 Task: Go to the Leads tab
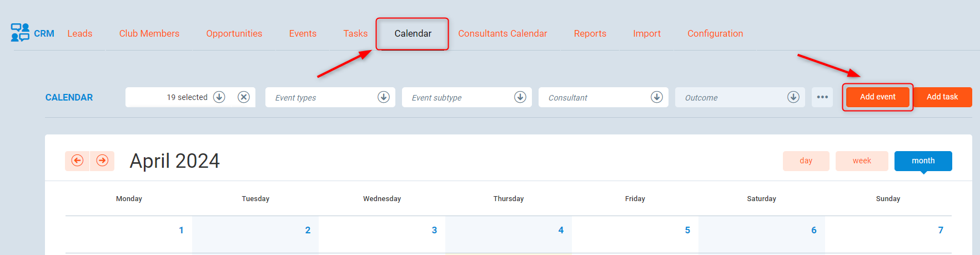[x=80, y=34]
